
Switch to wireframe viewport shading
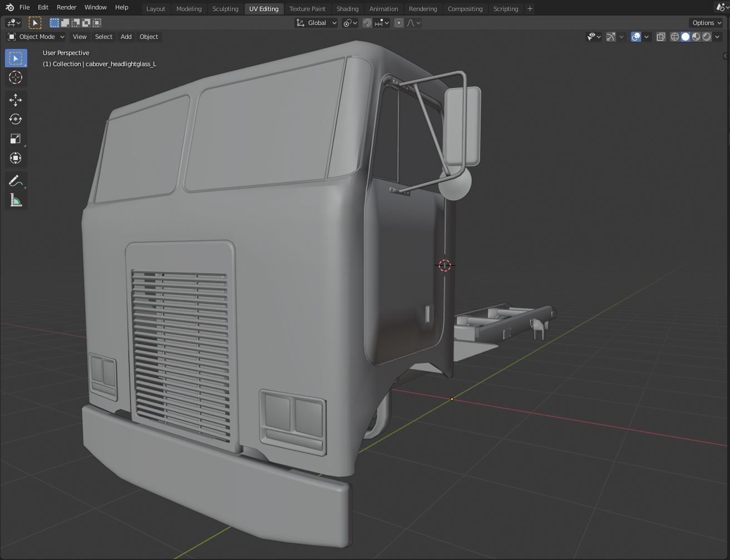coord(675,37)
